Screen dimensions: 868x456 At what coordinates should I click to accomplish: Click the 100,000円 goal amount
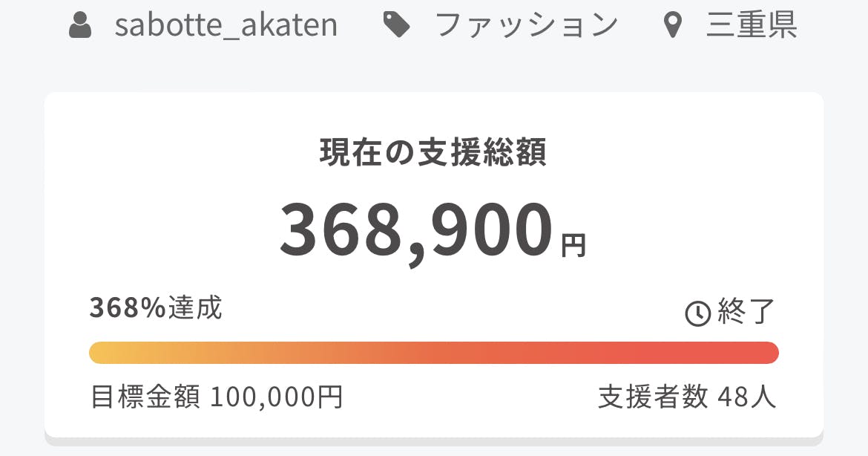tap(276, 397)
